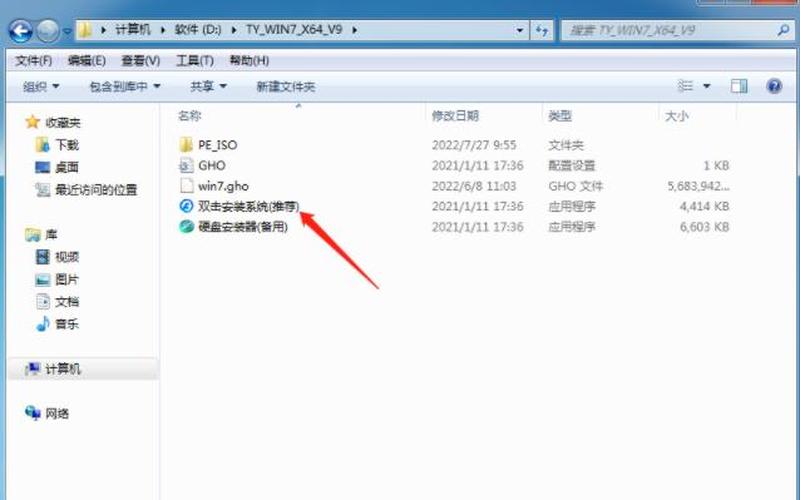Click the 5,683,942... size cell
The width and height of the screenshot is (800, 500).
(x=698, y=186)
